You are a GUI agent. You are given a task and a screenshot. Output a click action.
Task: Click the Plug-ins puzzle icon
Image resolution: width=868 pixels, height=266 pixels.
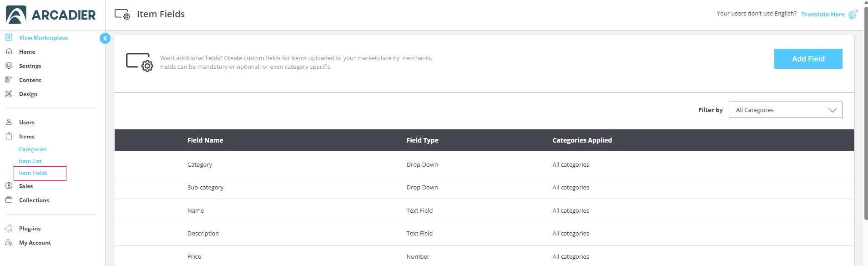pos(9,228)
